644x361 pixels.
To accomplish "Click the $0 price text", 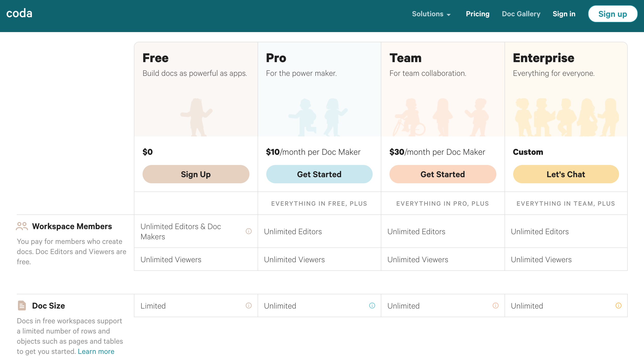I will [148, 152].
